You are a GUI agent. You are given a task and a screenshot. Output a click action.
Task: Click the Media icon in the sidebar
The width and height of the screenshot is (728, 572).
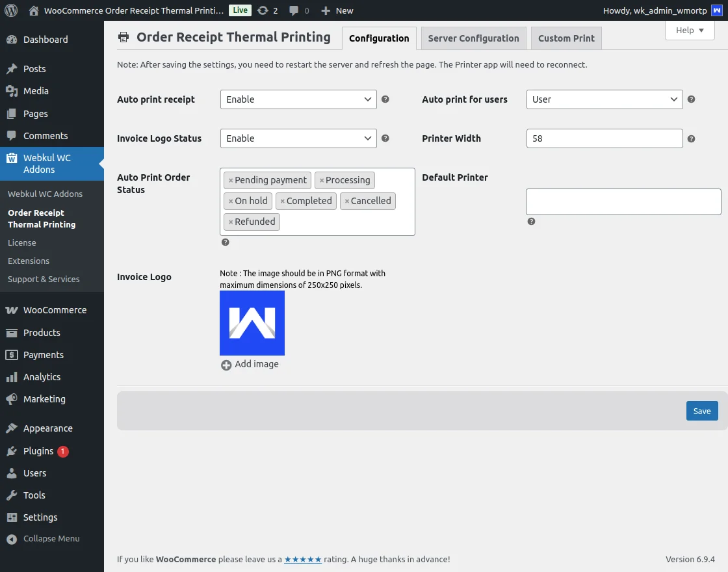(x=14, y=91)
